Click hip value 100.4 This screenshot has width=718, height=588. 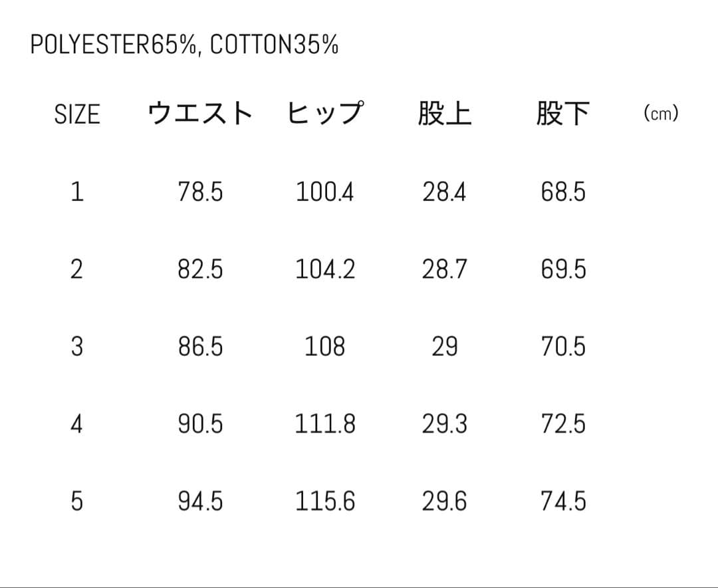[x=325, y=192]
